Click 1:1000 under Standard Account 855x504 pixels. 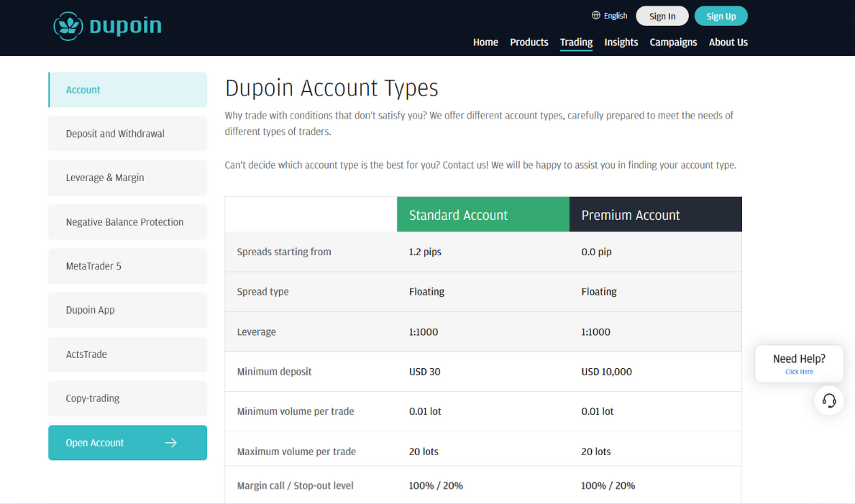(424, 332)
